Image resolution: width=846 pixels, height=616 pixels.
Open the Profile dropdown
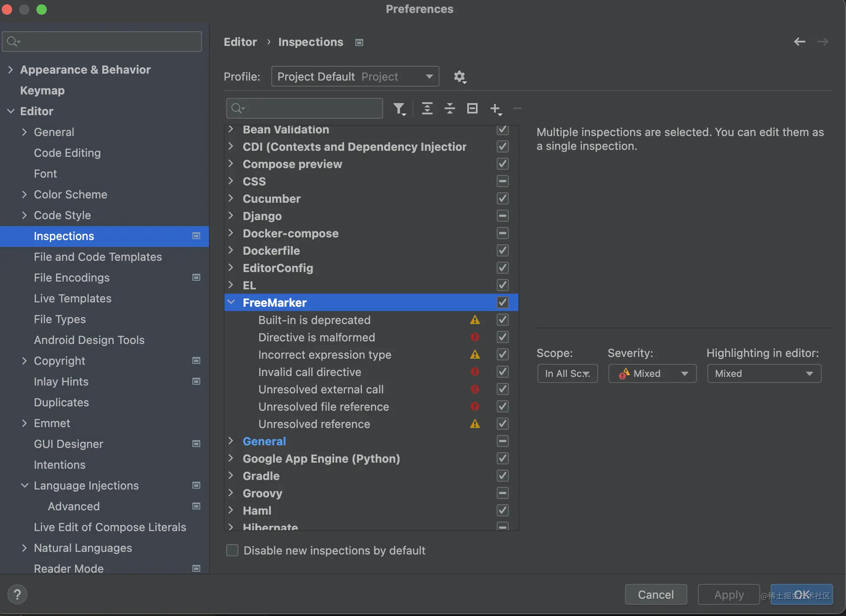[355, 77]
